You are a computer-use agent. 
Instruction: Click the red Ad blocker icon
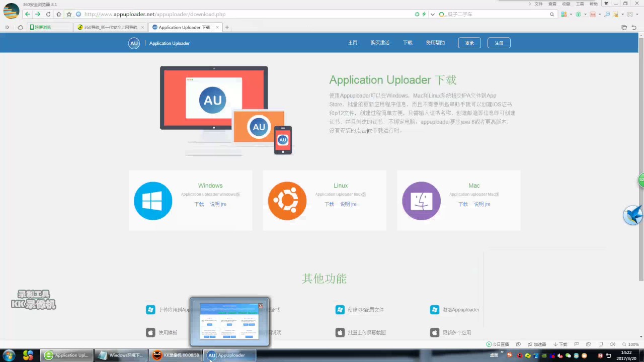pos(593,14)
